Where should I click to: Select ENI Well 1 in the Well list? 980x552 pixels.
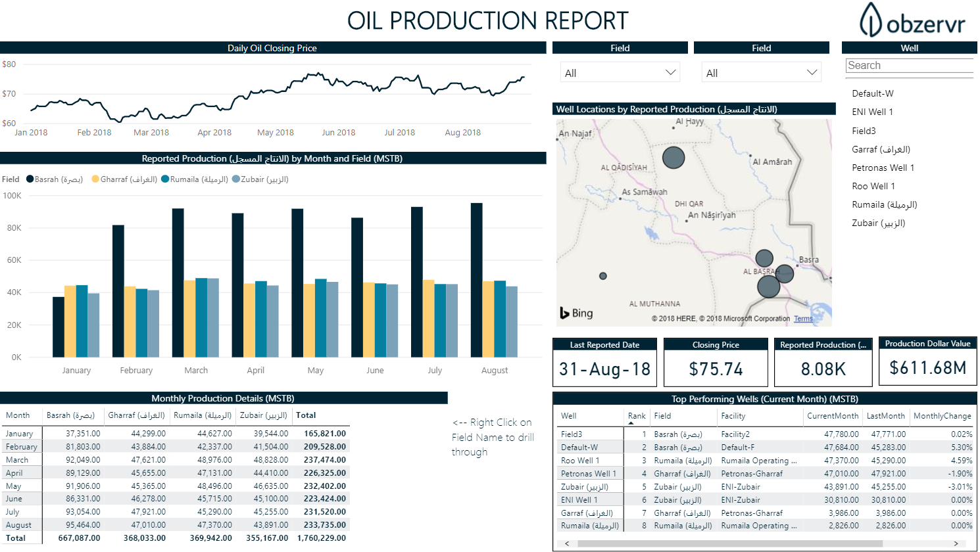click(x=872, y=112)
